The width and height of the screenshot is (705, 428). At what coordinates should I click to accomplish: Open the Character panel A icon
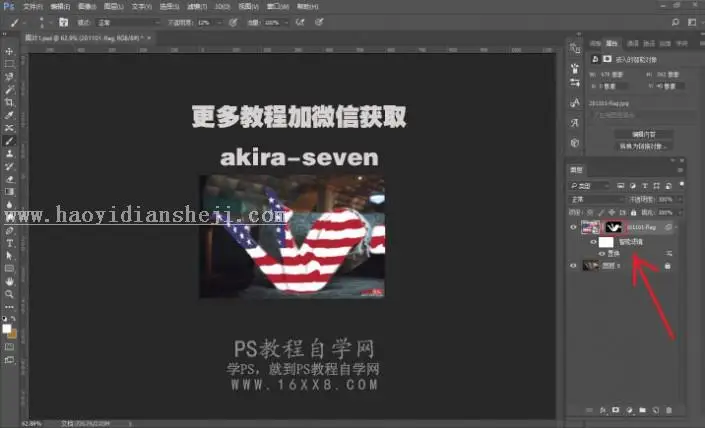(x=575, y=103)
